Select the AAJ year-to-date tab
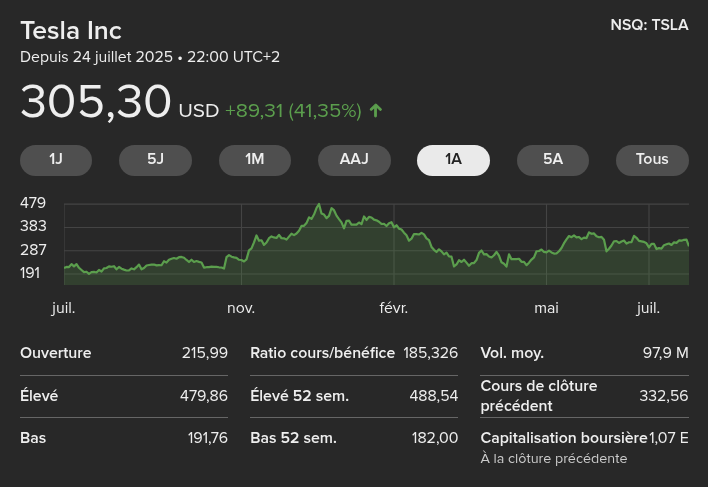 tap(354, 160)
